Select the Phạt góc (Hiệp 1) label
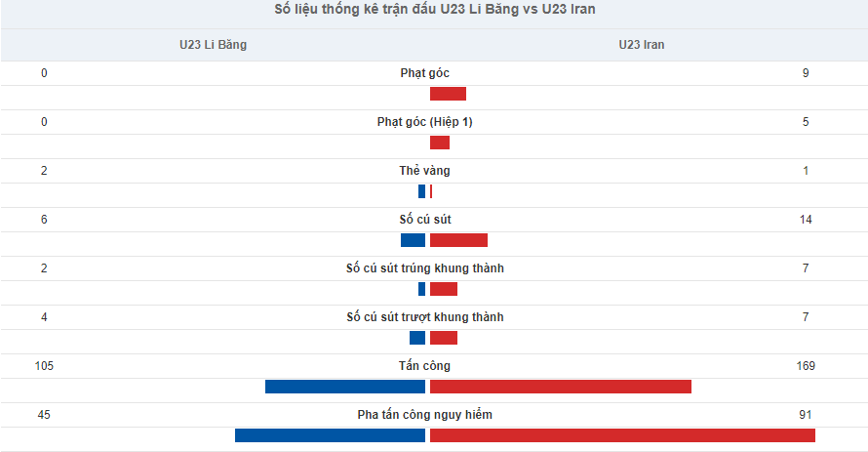This screenshot has height=452, width=868. (424, 122)
